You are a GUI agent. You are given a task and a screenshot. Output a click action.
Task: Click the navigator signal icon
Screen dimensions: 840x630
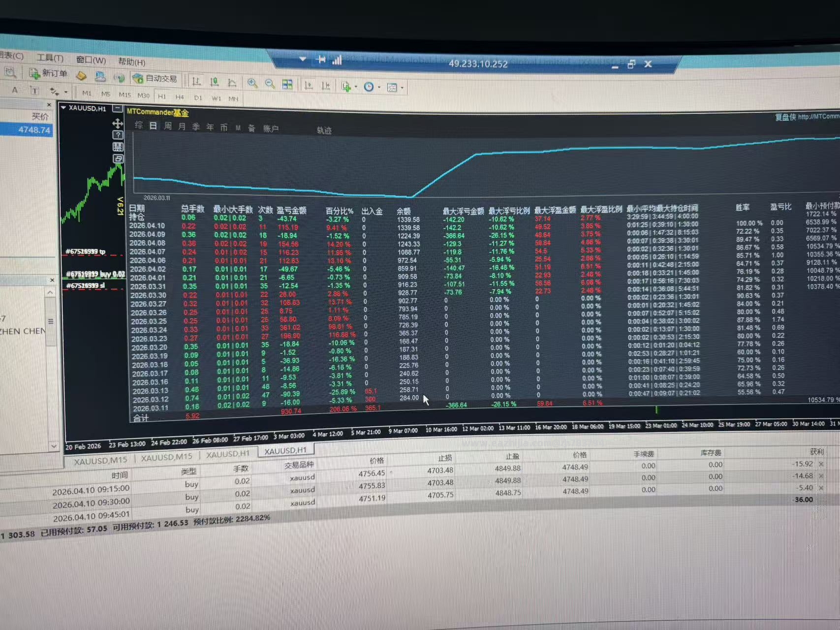[x=119, y=77]
